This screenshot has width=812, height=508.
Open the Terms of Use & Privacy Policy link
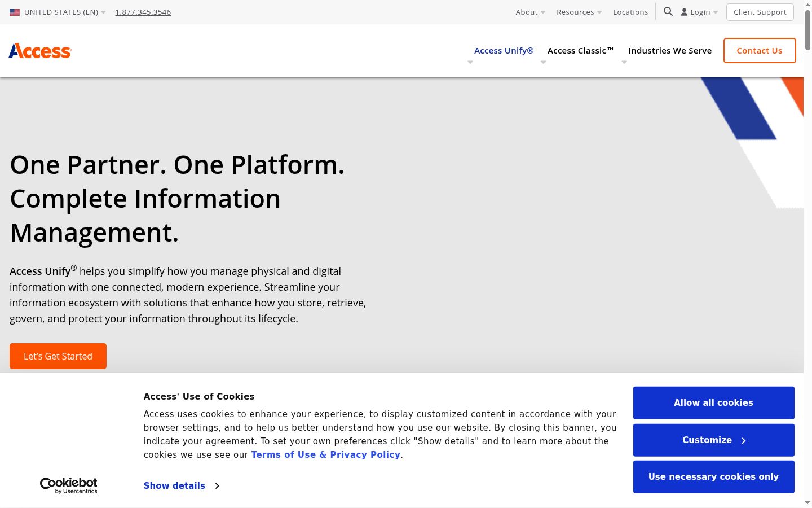click(x=326, y=454)
